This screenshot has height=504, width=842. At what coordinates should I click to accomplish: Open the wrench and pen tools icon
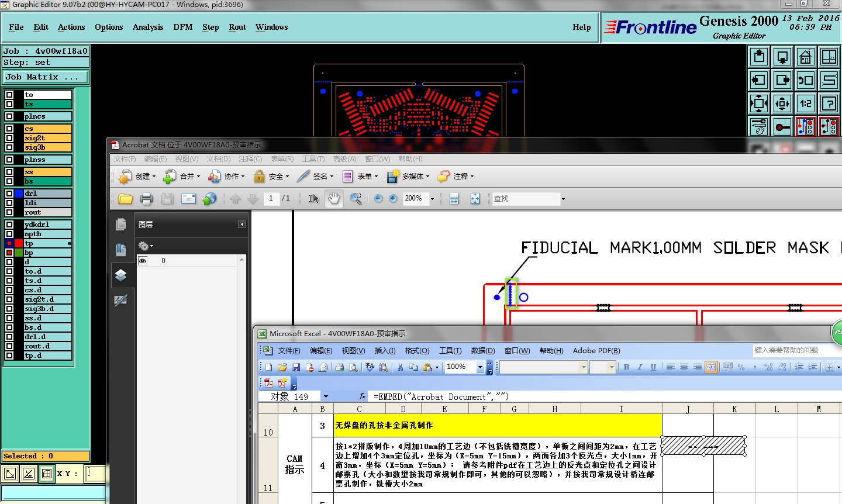(759, 126)
